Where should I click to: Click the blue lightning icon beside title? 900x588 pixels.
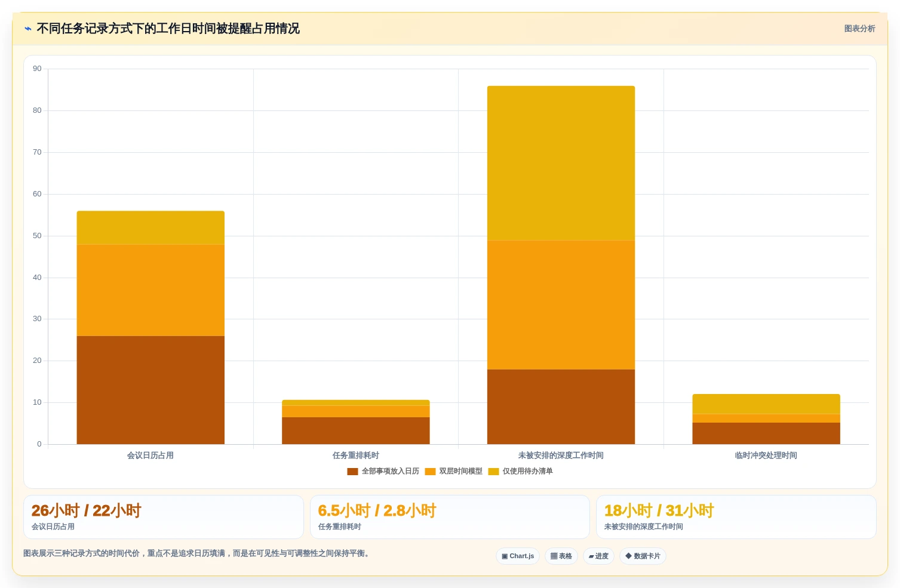click(x=28, y=29)
